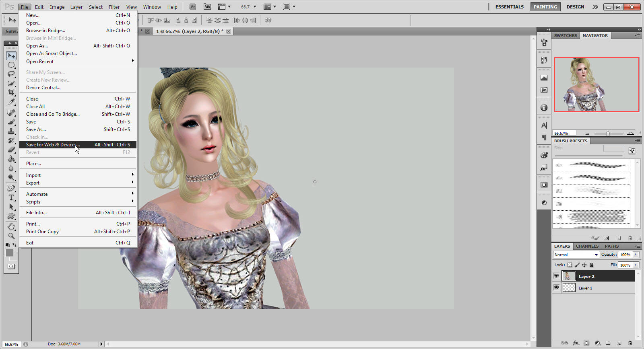Switch to the Channels tab
The width and height of the screenshot is (644, 349).
point(587,246)
